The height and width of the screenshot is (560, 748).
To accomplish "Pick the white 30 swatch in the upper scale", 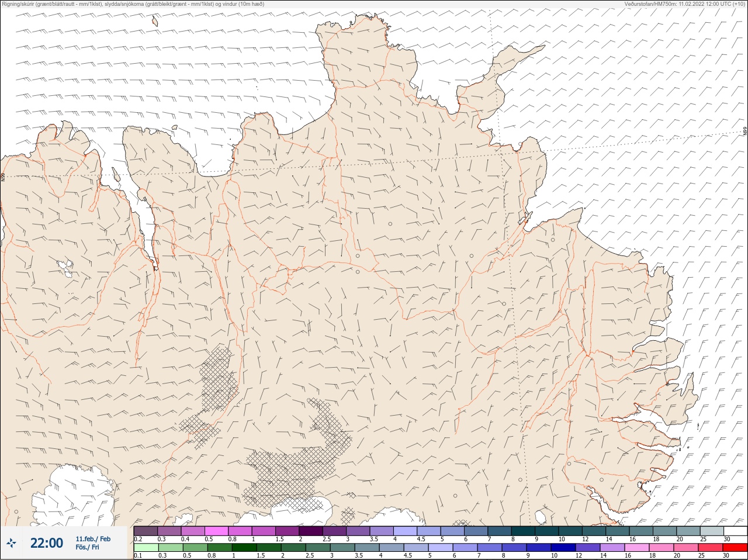I will (x=735, y=531).
